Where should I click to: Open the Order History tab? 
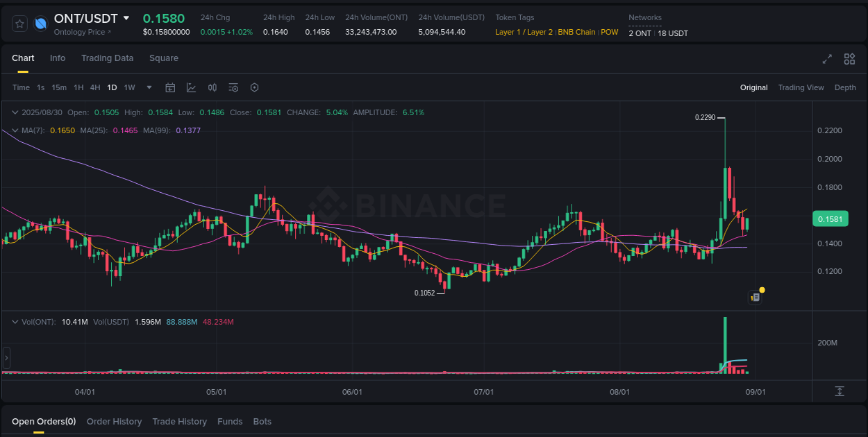click(x=114, y=421)
